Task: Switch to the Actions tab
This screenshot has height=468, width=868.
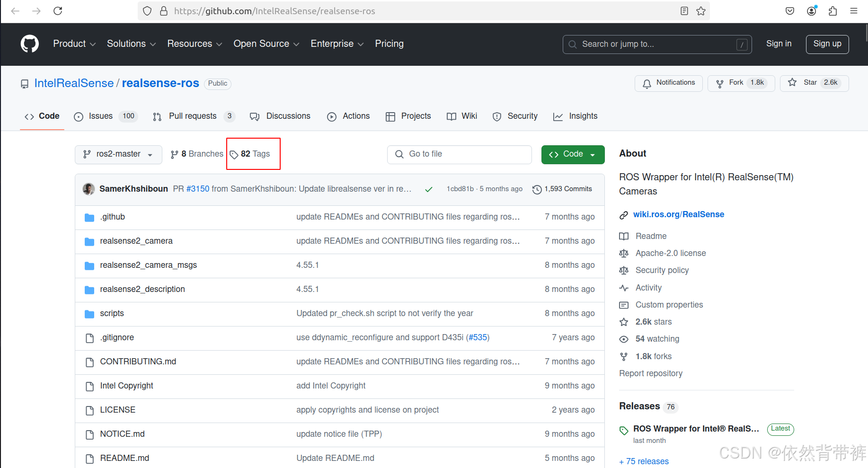Action: 348,116
